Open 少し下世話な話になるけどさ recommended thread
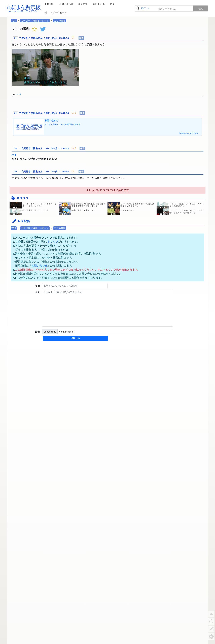Screen dimensions: 215x644 [35, 210]
